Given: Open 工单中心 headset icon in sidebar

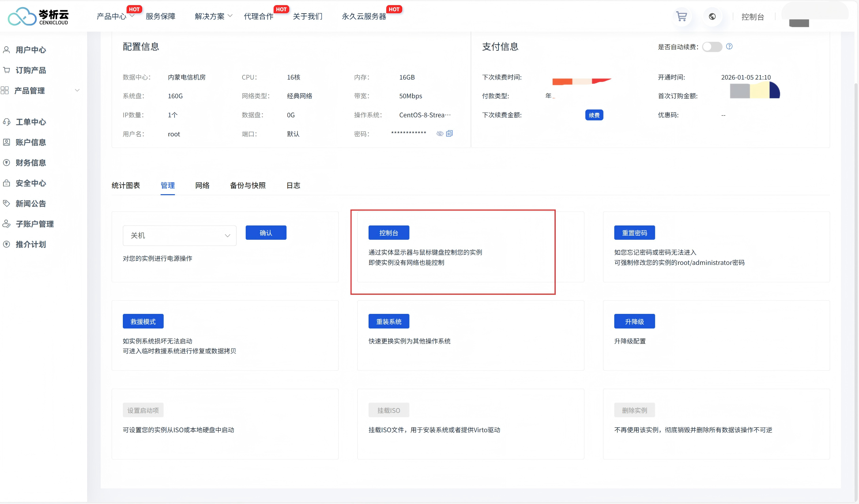Looking at the screenshot, I should click(x=6, y=122).
